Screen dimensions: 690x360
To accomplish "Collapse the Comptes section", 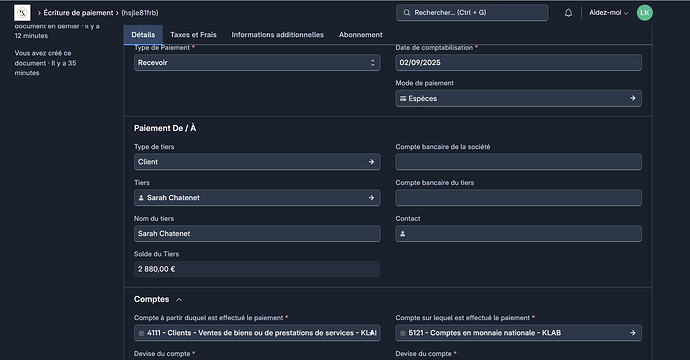I will pyautogui.click(x=179, y=300).
